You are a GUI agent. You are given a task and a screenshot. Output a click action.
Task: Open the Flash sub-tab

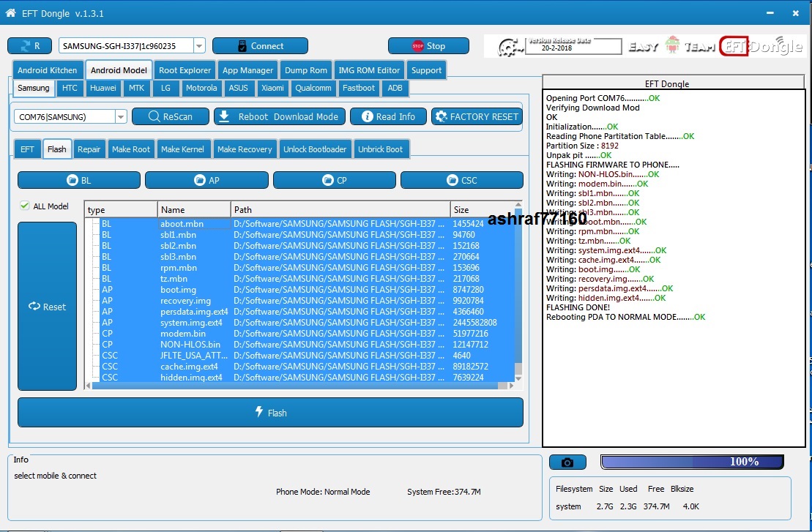click(57, 149)
